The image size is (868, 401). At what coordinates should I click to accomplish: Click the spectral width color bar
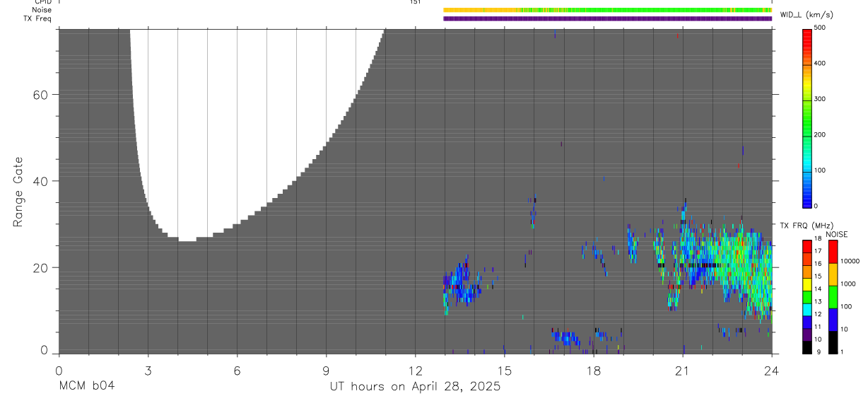click(807, 117)
